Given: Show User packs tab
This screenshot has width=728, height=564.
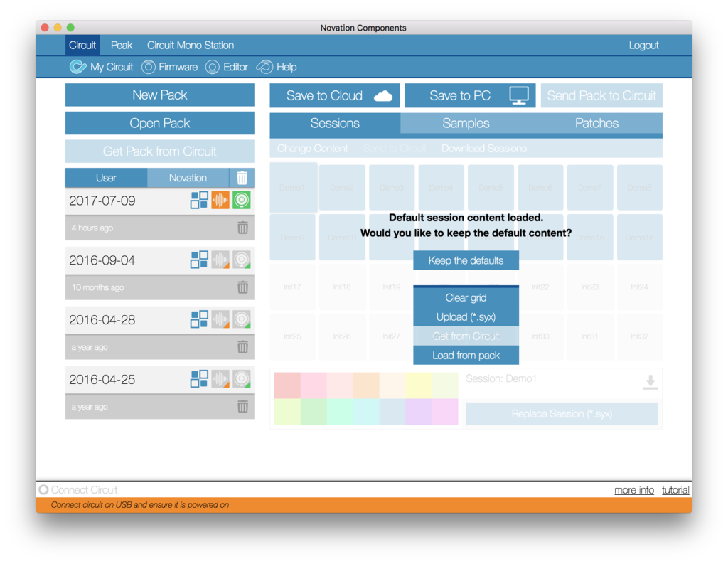Looking at the screenshot, I should pos(107,178).
